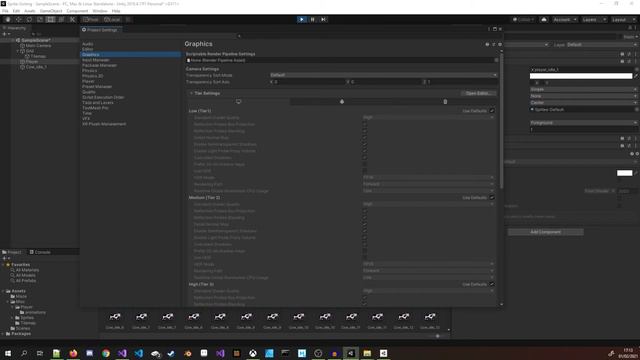640x360 pixels.
Task: Open the cloud Services icon
Action: [x=544, y=19]
